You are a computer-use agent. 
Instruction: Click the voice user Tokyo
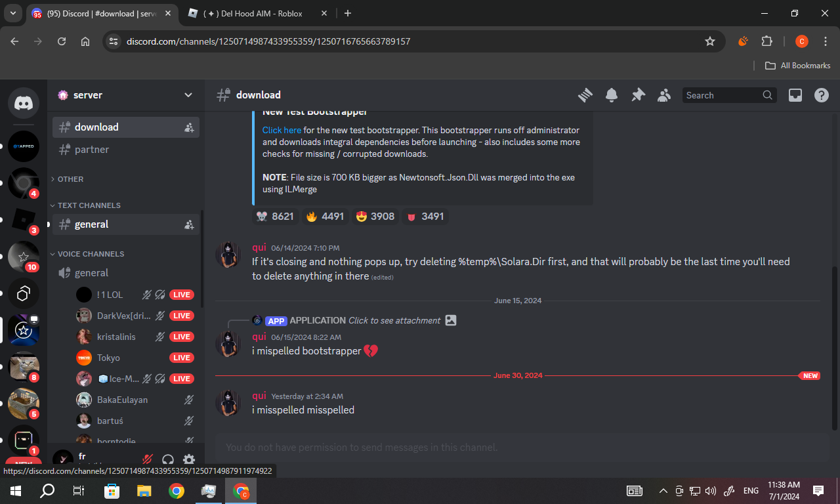(x=108, y=358)
